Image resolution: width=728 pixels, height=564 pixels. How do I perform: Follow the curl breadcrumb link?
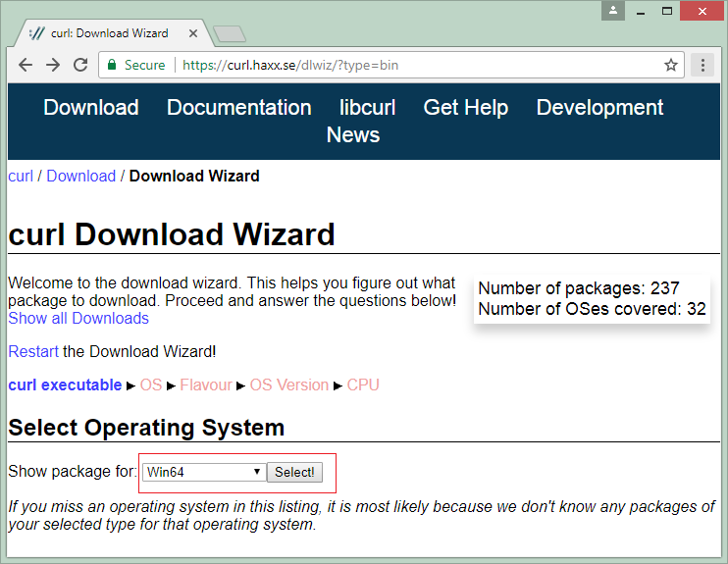(x=21, y=176)
